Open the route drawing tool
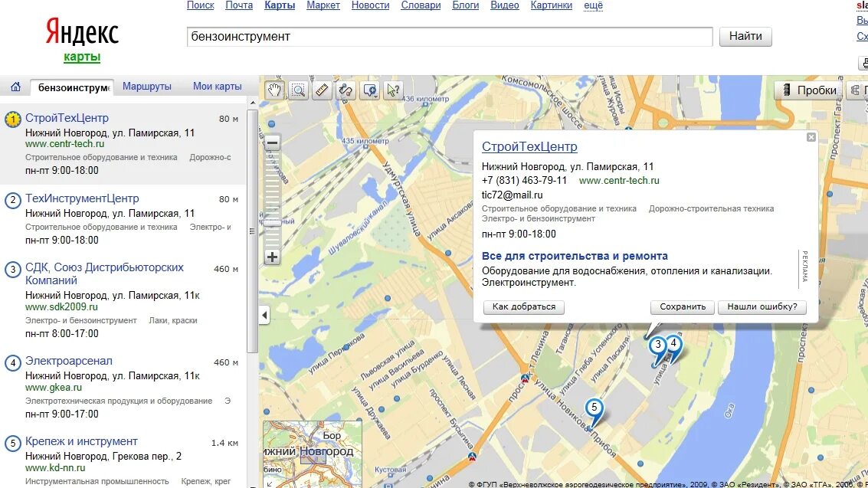This screenshot has width=868, height=488. pos(346,90)
